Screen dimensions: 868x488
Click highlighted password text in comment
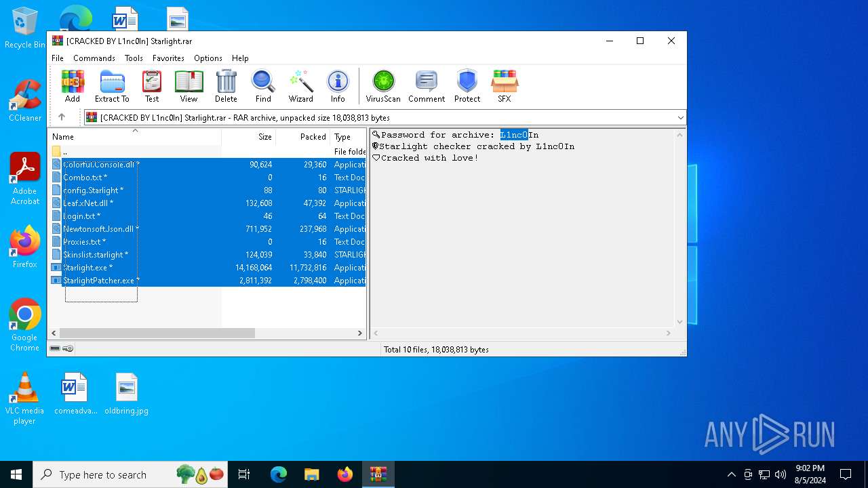pos(514,135)
